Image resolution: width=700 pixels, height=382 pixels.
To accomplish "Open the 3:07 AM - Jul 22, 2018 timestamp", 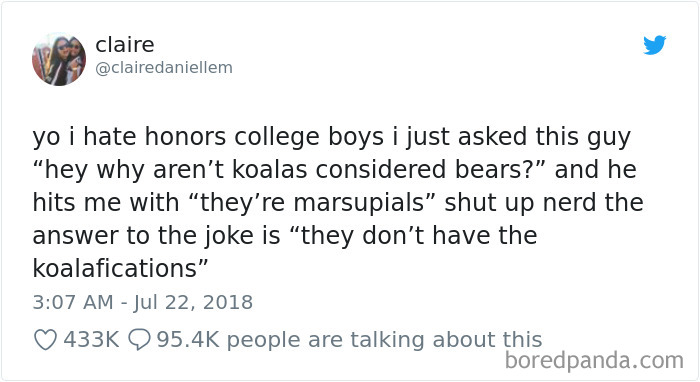I will coord(142,303).
